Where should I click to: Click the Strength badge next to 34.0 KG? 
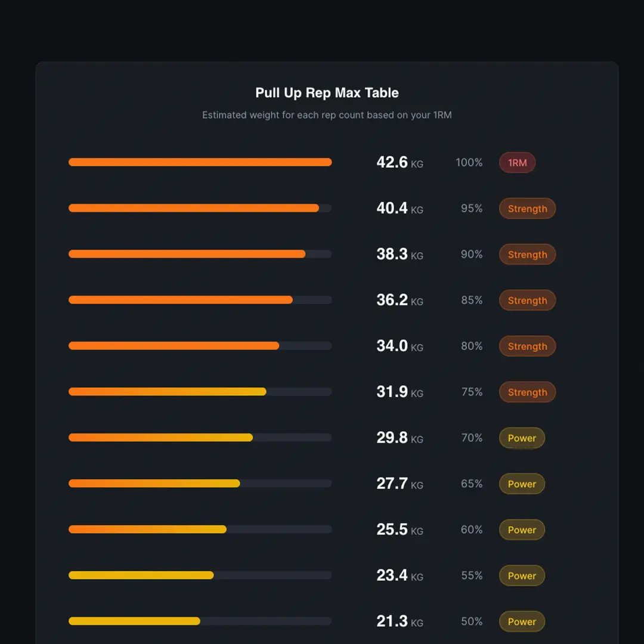click(527, 346)
